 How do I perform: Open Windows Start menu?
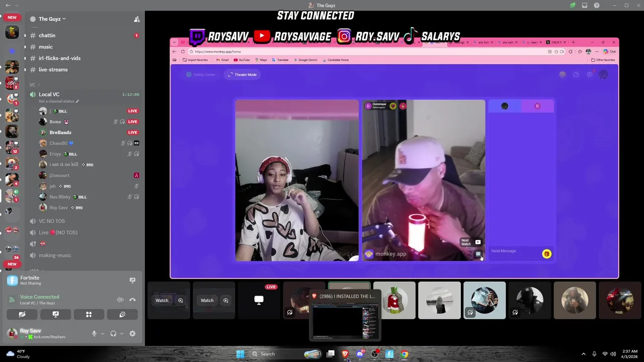(x=240, y=354)
